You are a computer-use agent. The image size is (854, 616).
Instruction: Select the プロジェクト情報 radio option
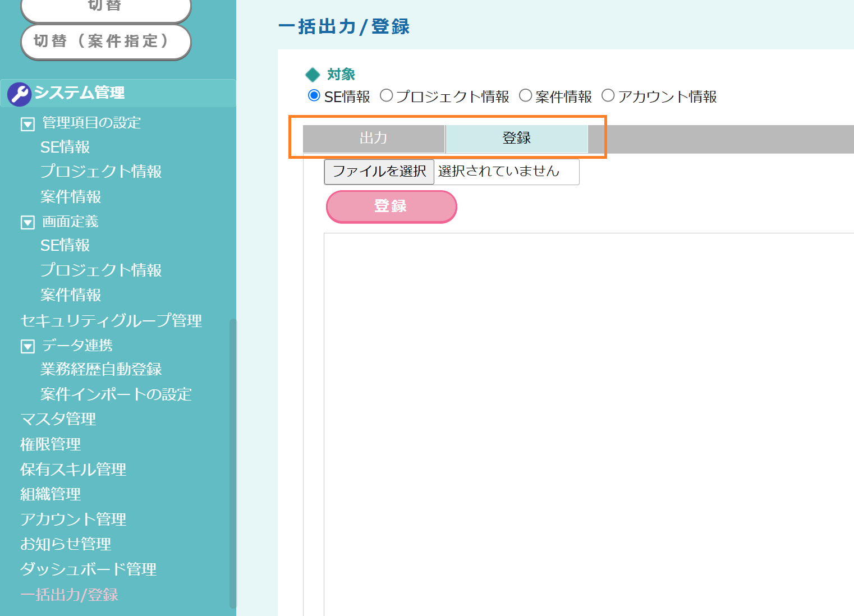pyautogui.click(x=386, y=96)
